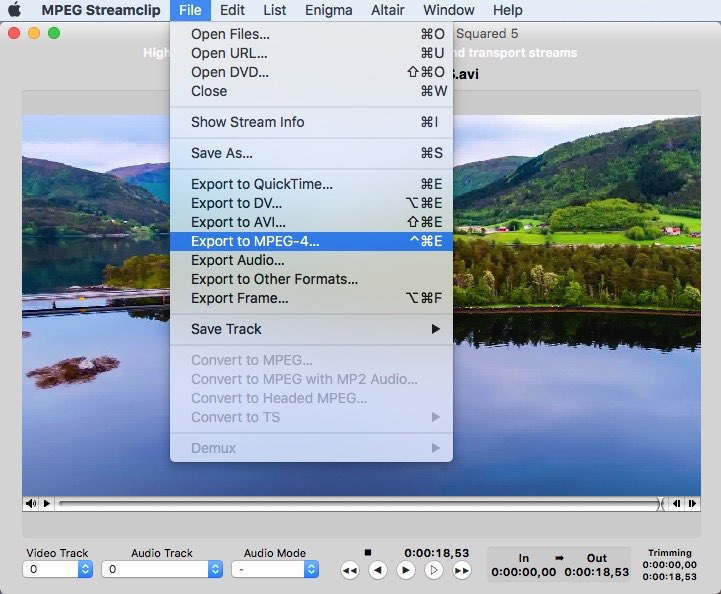This screenshot has height=594, width=721.
Task: Click the small stop square above transport
Action: point(367,552)
